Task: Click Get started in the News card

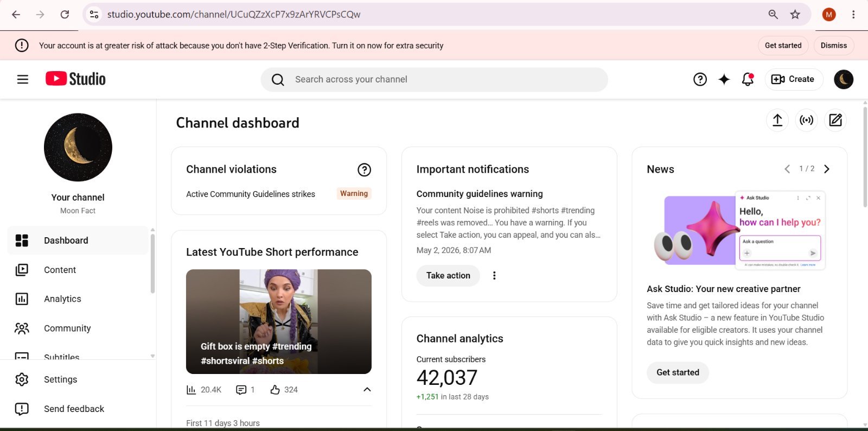Action: 678,372
